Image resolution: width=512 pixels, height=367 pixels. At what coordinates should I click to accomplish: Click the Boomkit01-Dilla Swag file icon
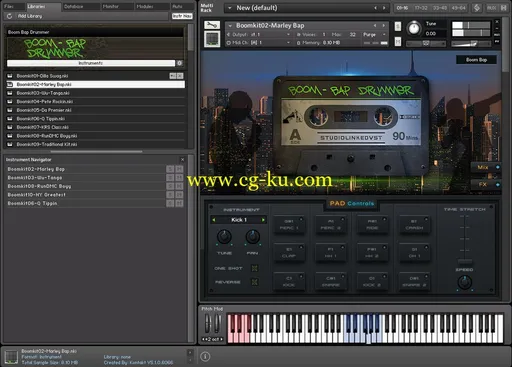pyautogui.click(x=10, y=76)
